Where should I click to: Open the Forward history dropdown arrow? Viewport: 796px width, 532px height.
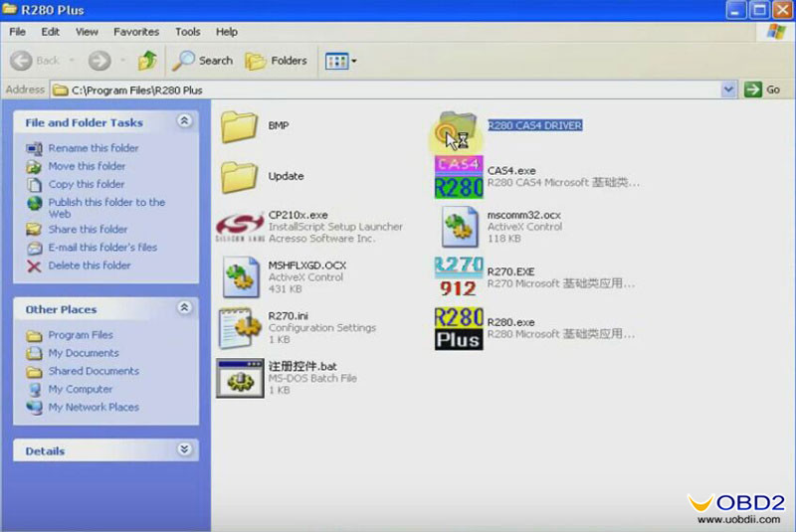click(122, 61)
